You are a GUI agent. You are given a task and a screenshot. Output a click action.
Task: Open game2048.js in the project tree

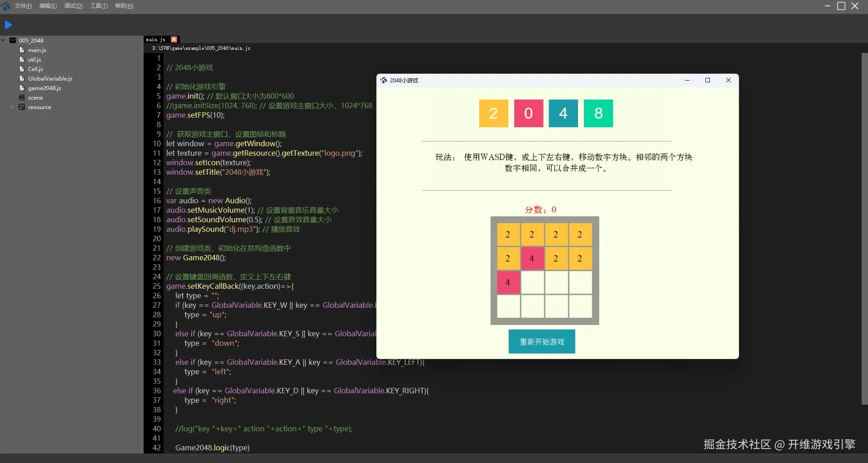coord(44,88)
